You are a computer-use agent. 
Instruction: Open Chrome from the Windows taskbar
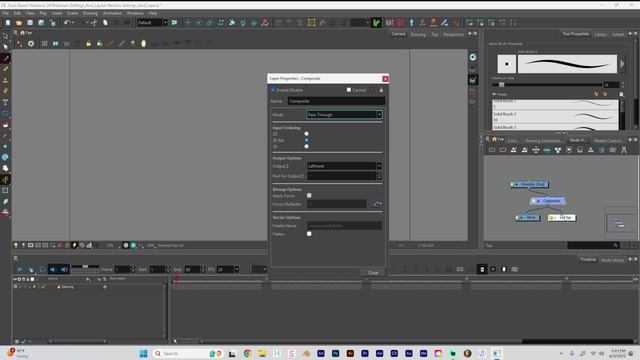click(x=247, y=353)
